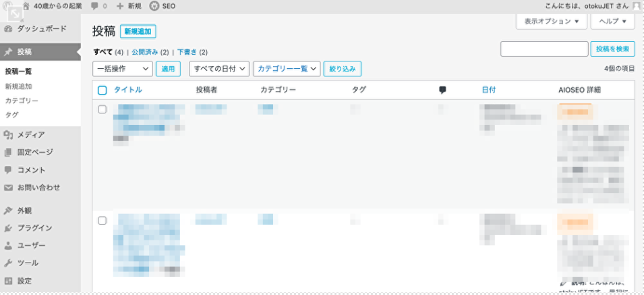644x295 pixels.
Task: Check the second post row checkbox
Action: click(x=103, y=220)
